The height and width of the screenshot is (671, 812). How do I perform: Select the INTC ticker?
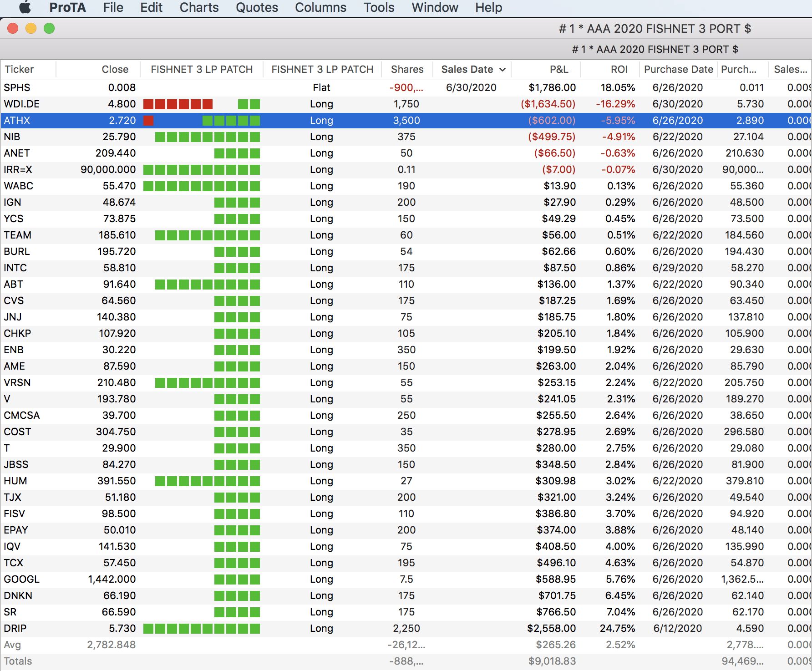click(x=15, y=268)
